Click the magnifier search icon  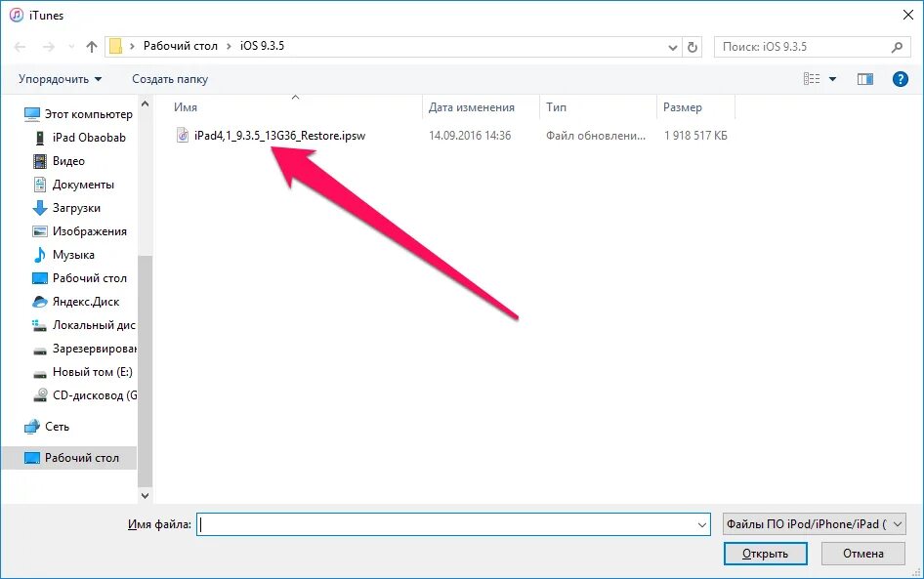(897, 47)
